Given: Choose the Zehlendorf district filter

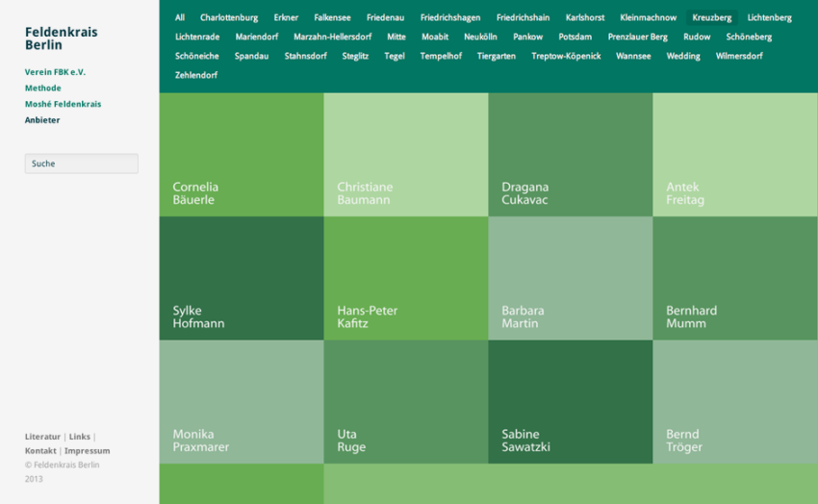Looking at the screenshot, I should tap(196, 75).
